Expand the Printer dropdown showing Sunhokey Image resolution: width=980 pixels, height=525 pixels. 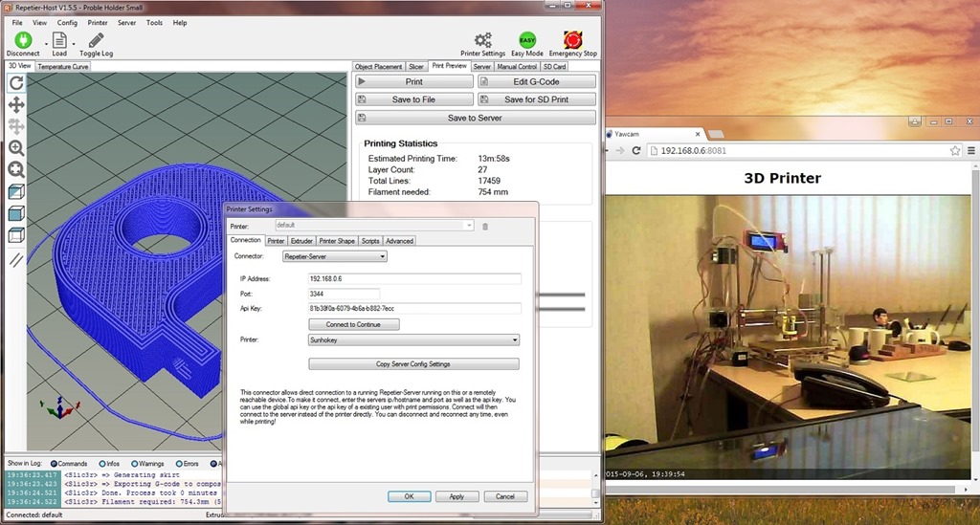pos(413,339)
